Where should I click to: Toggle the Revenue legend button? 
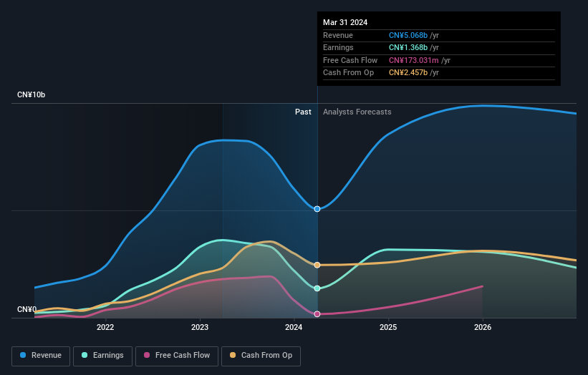click(41, 356)
